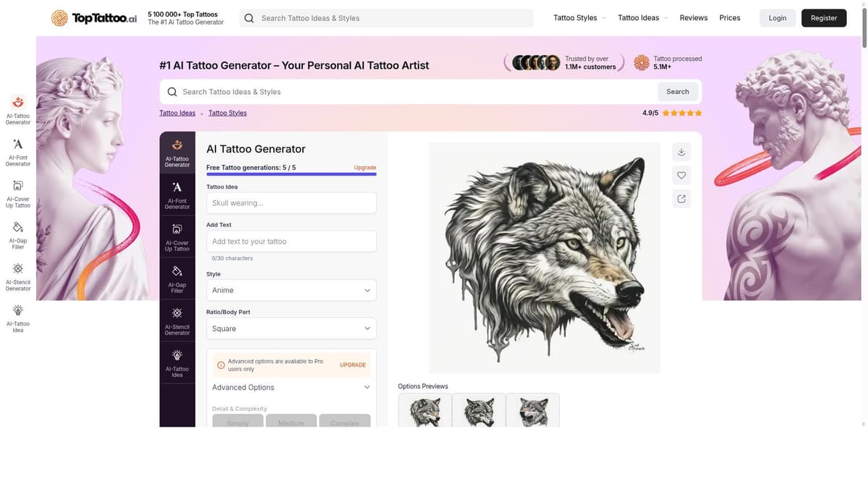Image resolution: width=868 pixels, height=488 pixels.
Task: Select the first wolf preview thumbnail
Action: (425, 411)
